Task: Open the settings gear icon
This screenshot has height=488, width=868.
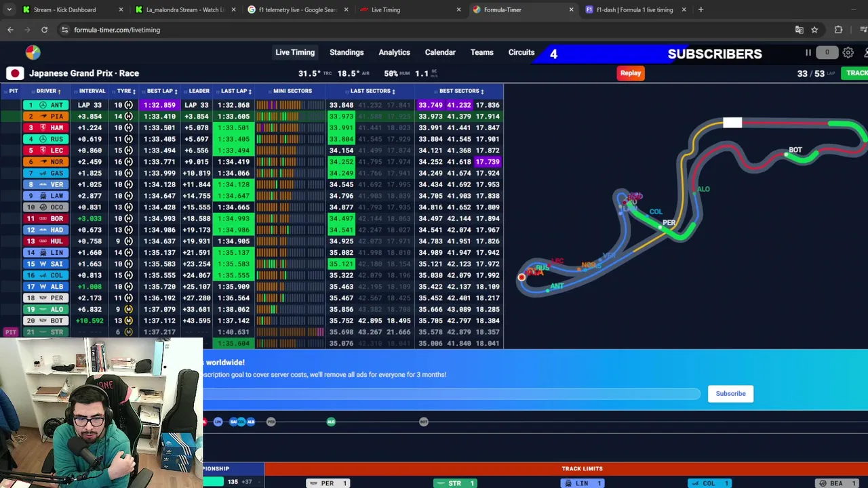Action: 848,52
